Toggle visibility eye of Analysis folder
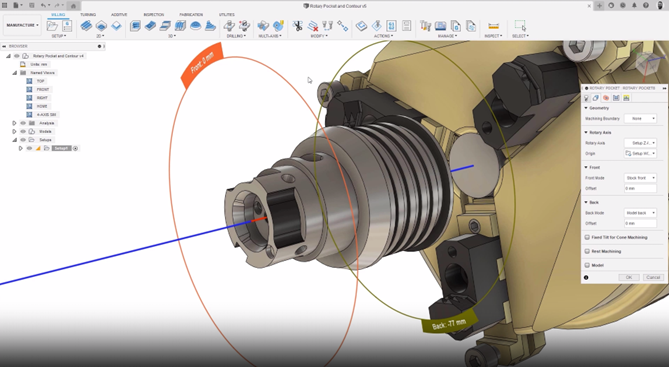 tap(23, 123)
